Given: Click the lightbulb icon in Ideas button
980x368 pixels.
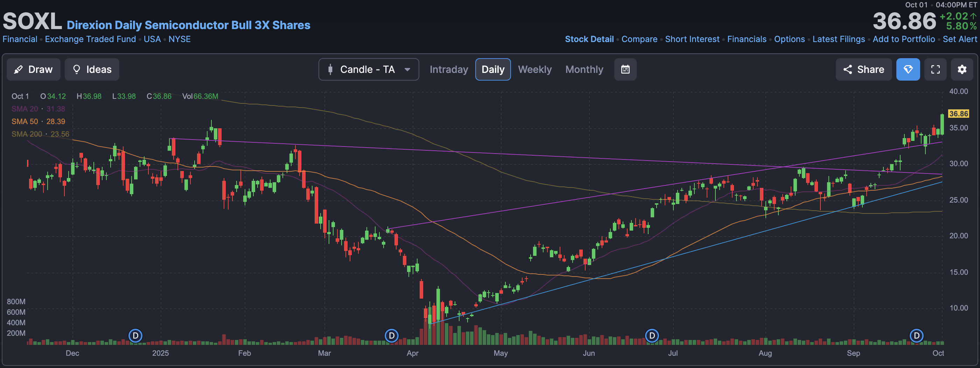Looking at the screenshot, I should click(76, 69).
